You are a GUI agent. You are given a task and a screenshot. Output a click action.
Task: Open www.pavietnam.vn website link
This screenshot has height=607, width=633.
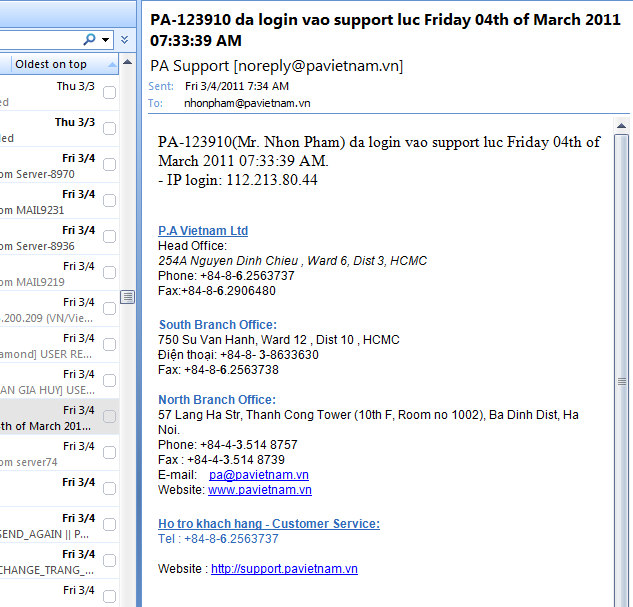[x=260, y=490]
